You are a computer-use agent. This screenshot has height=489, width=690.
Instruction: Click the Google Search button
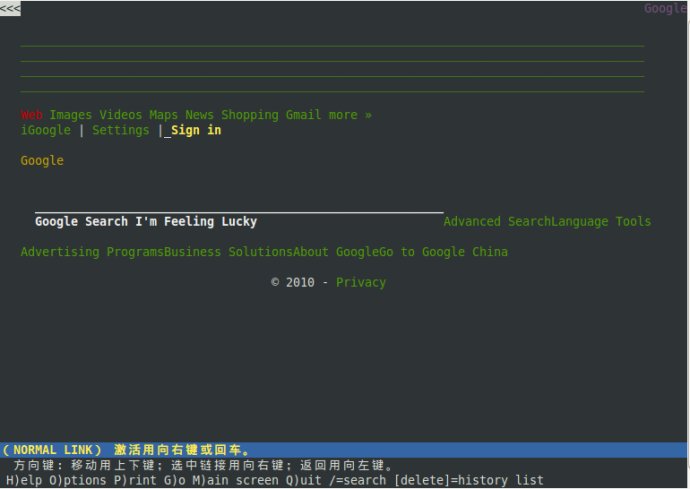click(x=81, y=221)
